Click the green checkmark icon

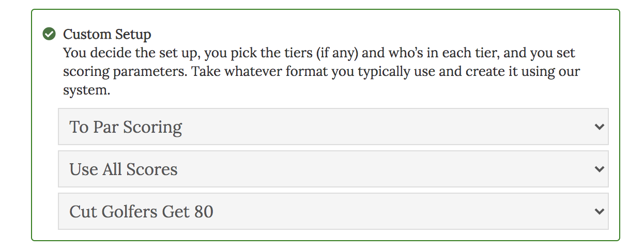point(49,35)
